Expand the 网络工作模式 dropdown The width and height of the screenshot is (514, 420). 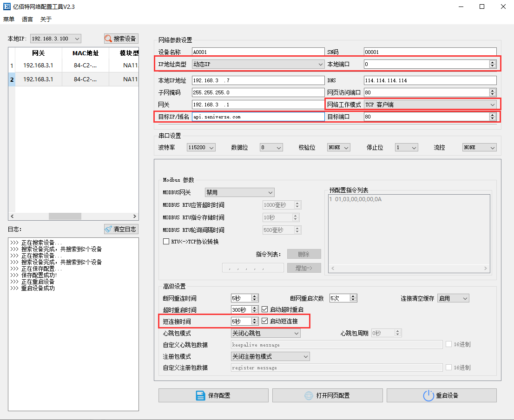[430, 105]
